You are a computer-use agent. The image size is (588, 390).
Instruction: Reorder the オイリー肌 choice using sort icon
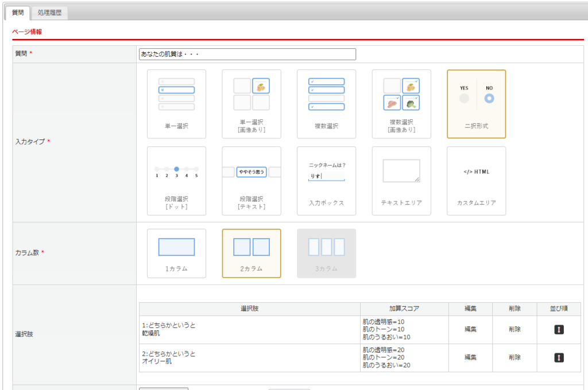tap(559, 358)
